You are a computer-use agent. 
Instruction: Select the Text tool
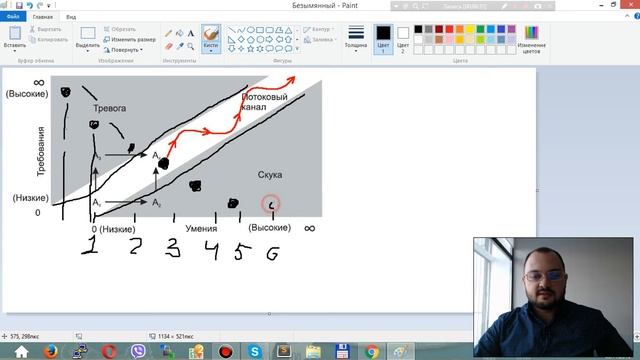tap(191, 33)
